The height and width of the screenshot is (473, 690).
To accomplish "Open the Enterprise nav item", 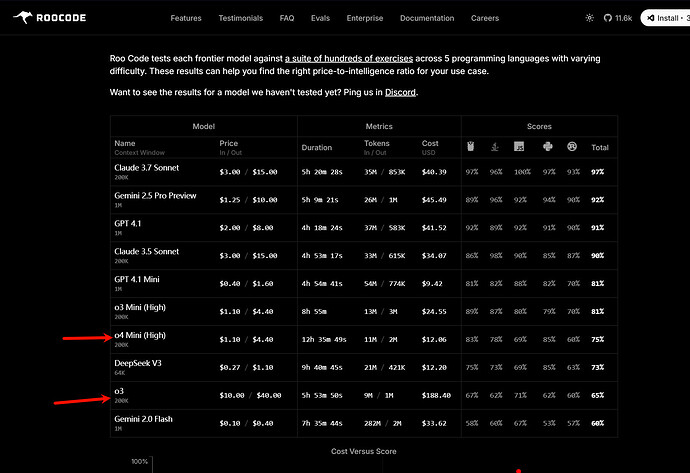I will pyautogui.click(x=365, y=18).
